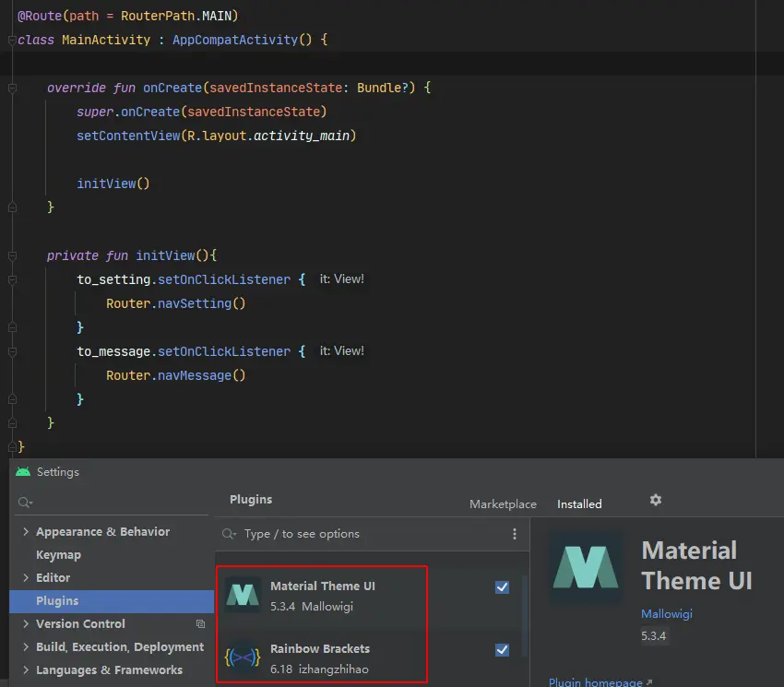Viewport: 784px width, 687px height.
Task: Click the fold end marker closing MainActivity class
Action: [13, 446]
